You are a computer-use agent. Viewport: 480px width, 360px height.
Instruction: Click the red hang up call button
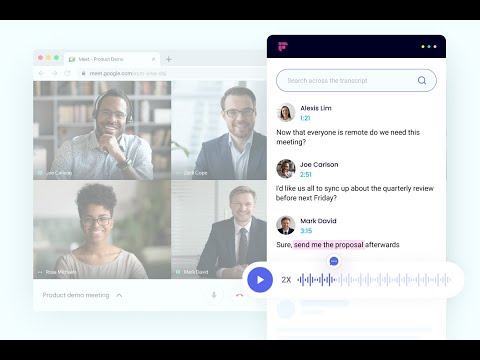coord(239,295)
